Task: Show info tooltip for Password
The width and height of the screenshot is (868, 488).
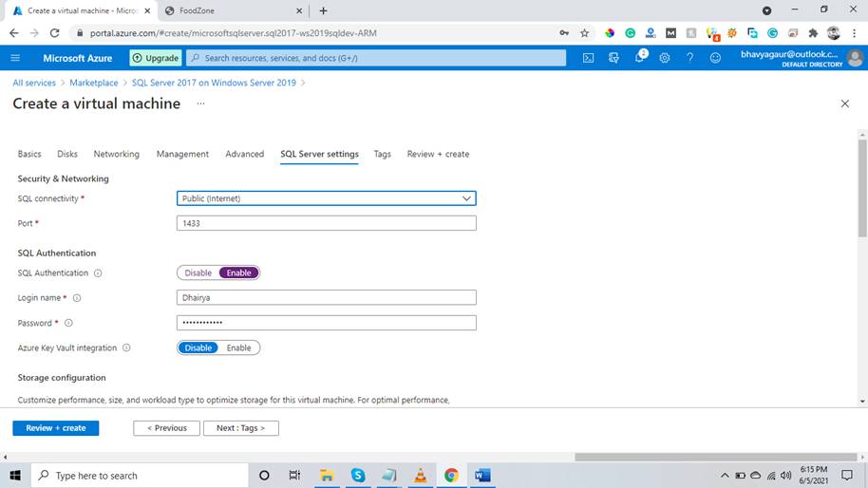Action: 68,323
